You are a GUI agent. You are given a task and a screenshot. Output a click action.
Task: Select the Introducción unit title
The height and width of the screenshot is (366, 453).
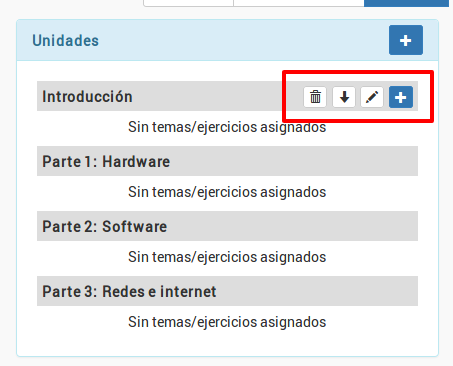point(87,97)
